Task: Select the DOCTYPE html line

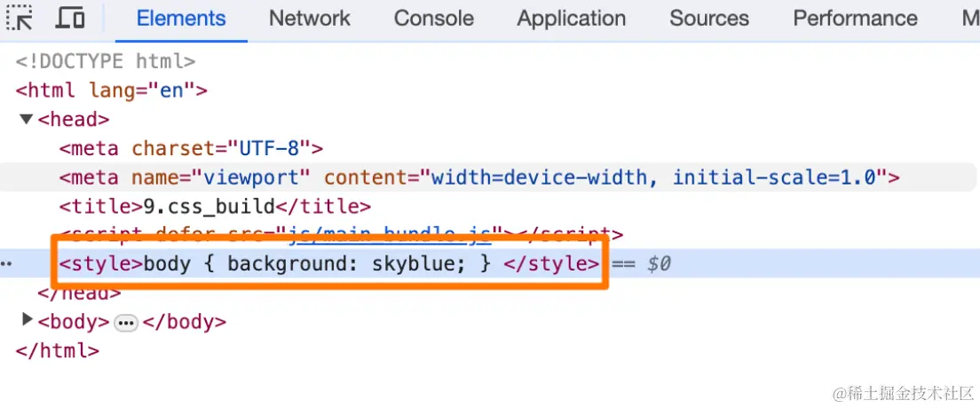Action: [105, 61]
